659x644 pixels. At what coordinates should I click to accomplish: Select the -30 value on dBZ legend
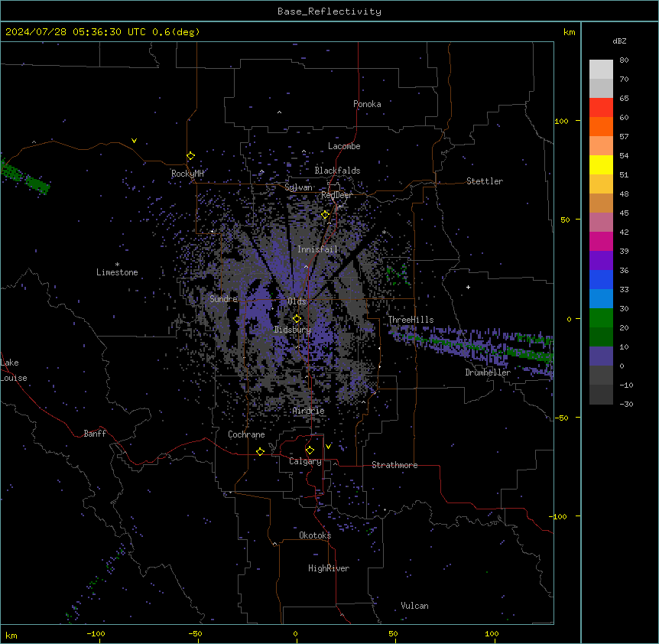[627, 405]
